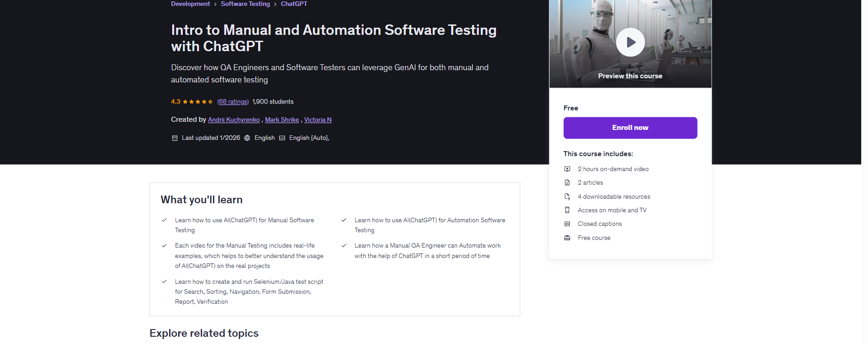Click the Last updated calendar icon

point(175,138)
